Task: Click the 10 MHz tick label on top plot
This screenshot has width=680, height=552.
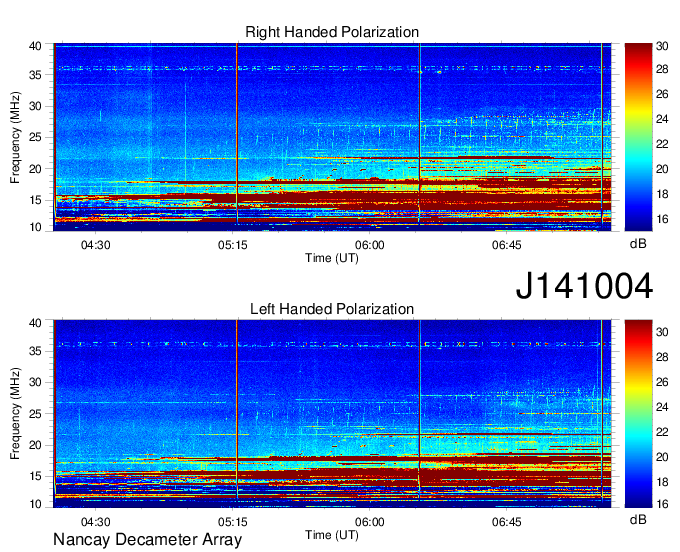Action: (x=35, y=227)
